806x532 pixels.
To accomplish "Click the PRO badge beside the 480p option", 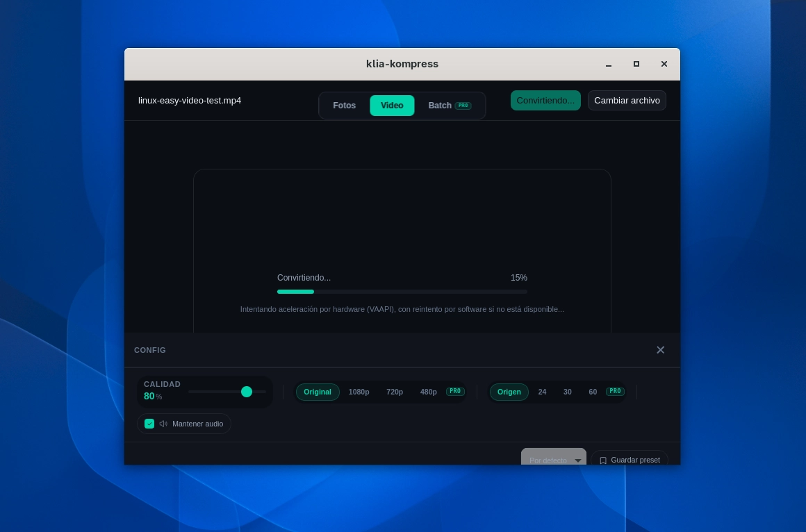I will click(455, 391).
